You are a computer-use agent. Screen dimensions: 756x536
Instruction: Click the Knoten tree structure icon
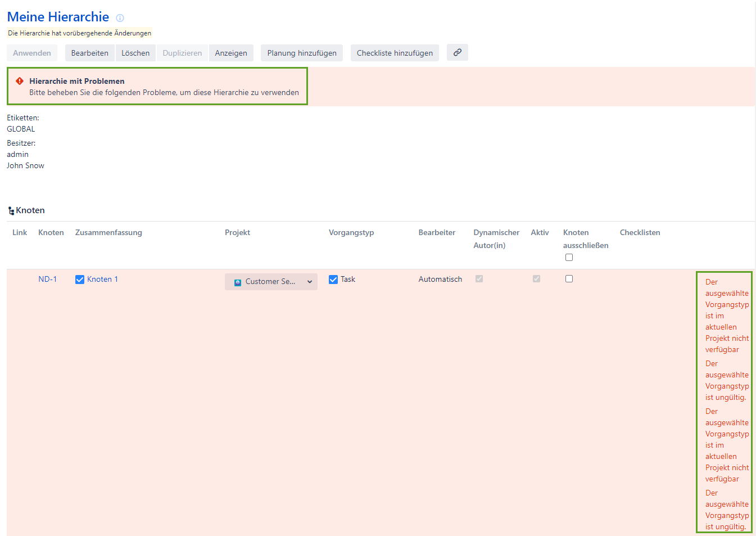pyautogui.click(x=11, y=211)
